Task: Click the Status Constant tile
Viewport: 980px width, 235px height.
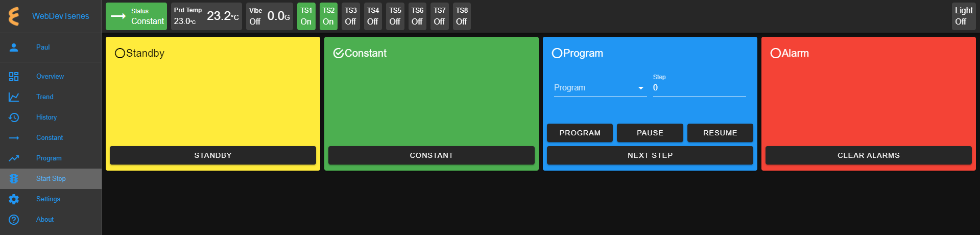Action: (x=136, y=16)
